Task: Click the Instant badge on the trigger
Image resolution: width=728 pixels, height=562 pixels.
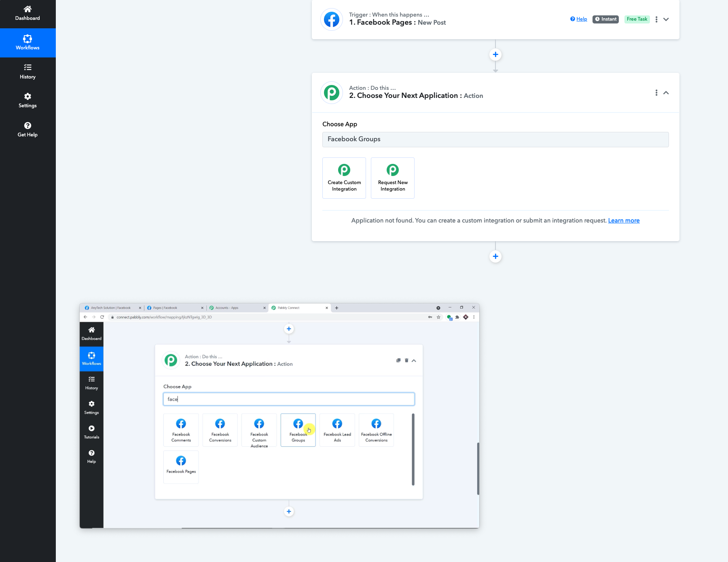Action: [x=605, y=19]
